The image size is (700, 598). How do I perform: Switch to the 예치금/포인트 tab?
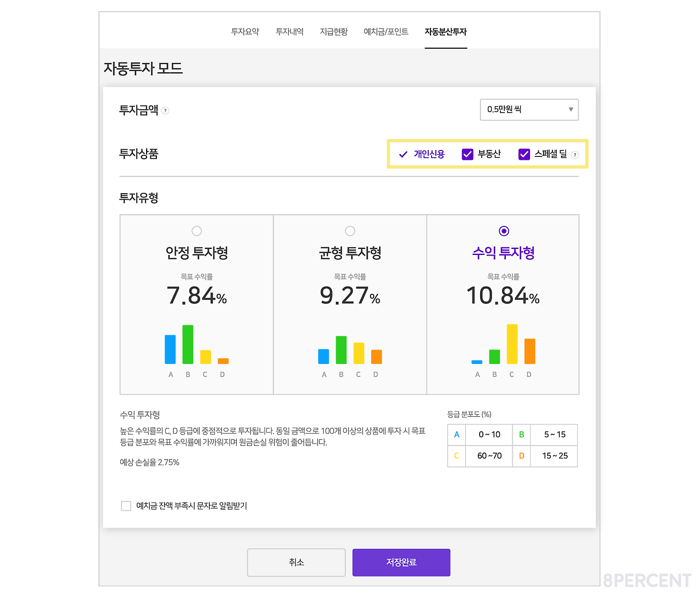[x=386, y=32]
